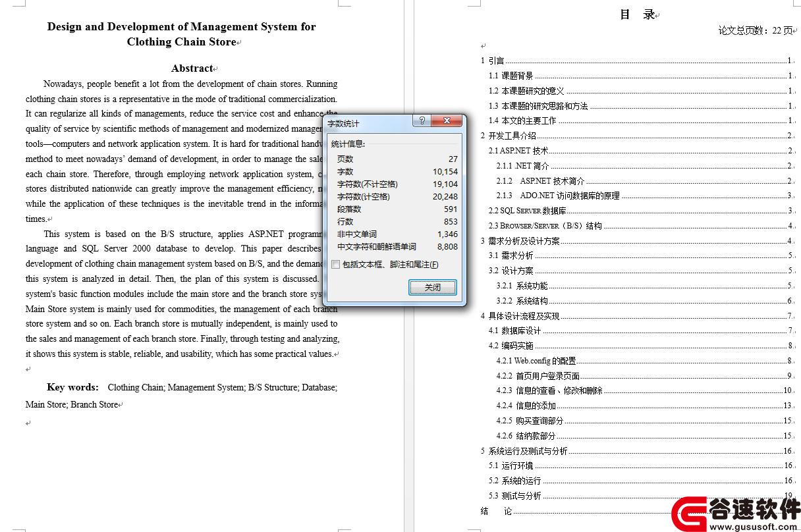The image size is (801, 532).
Task: Open contents entry 1.4 本文的主要工作
Action: click(641, 120)
